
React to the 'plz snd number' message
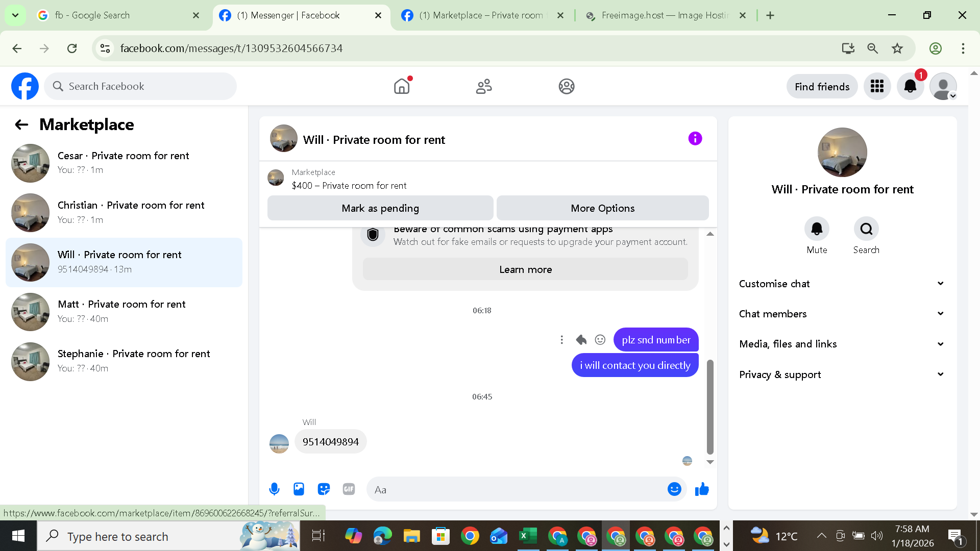[x=600, y=340]
